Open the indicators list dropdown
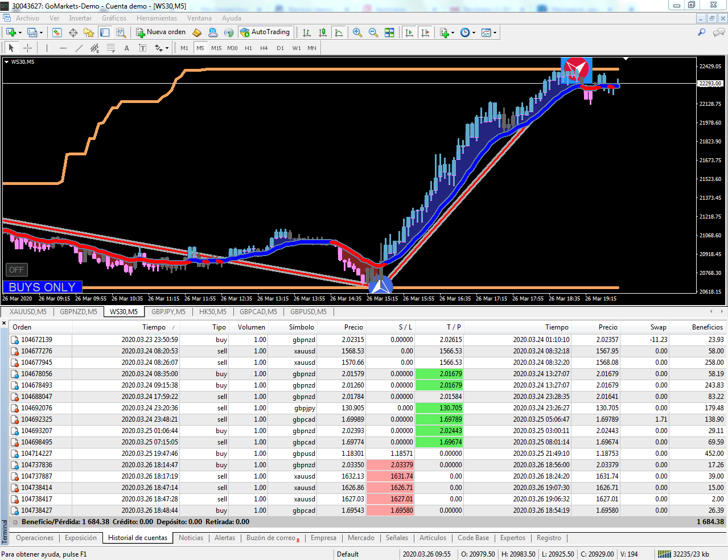The image size is (728, 560). click(447, 32)
